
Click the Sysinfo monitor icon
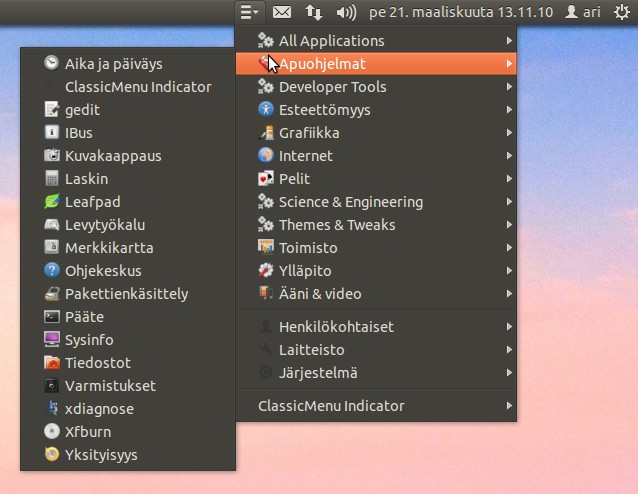click(52, 339)
